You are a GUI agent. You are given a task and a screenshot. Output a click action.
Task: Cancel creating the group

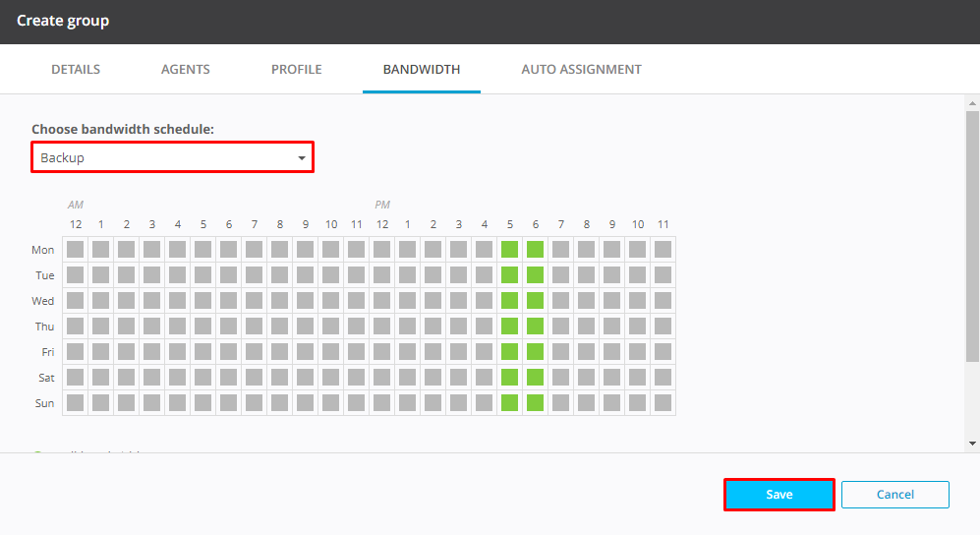[894, 495]
